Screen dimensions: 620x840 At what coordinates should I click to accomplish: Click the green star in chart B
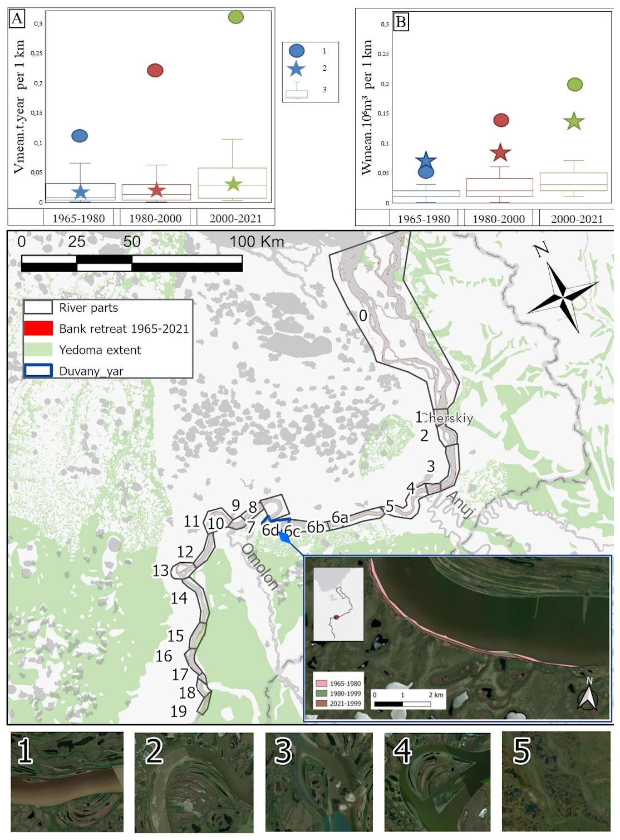[573, 121]
